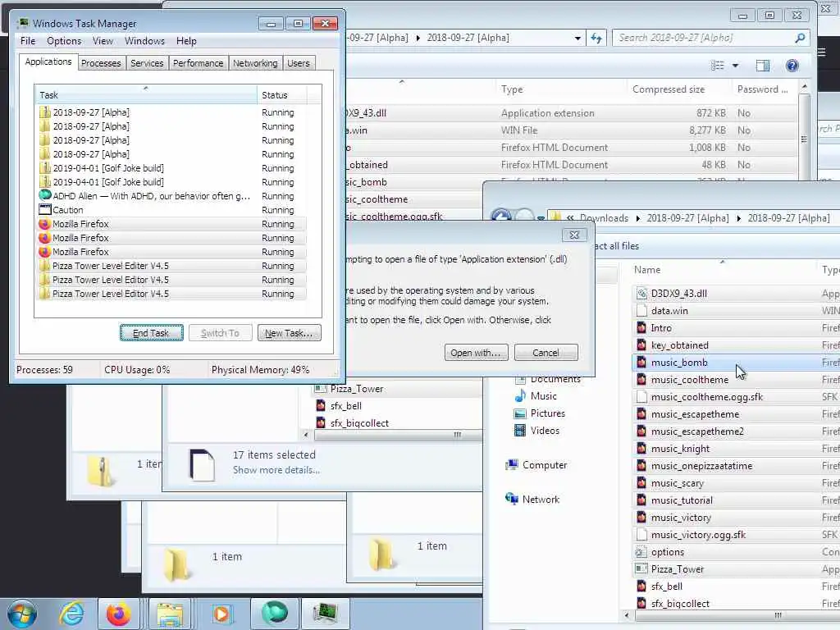Expand breadcrumb arrow between the 2018-09-27 [Alpha] folders in the front window
This screenshot has height=630, width=840.
point(738,218)
